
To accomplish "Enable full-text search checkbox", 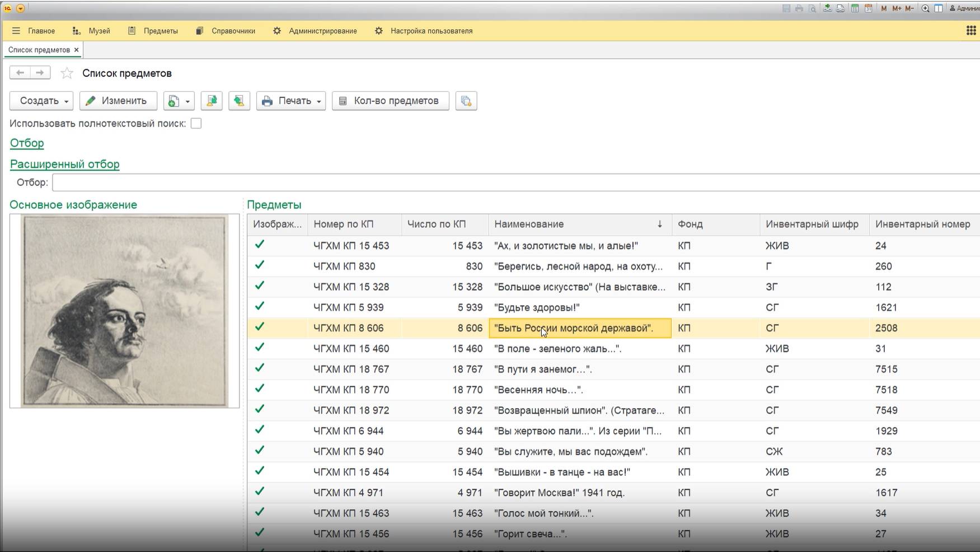I will tap(196, 124).
